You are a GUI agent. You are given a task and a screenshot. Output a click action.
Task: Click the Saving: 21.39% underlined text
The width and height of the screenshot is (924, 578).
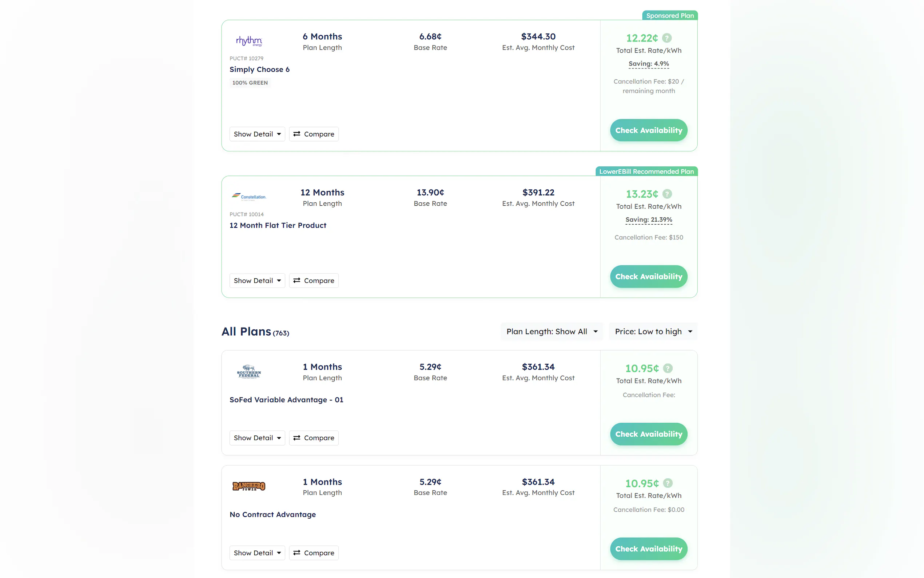click(649, 220)
